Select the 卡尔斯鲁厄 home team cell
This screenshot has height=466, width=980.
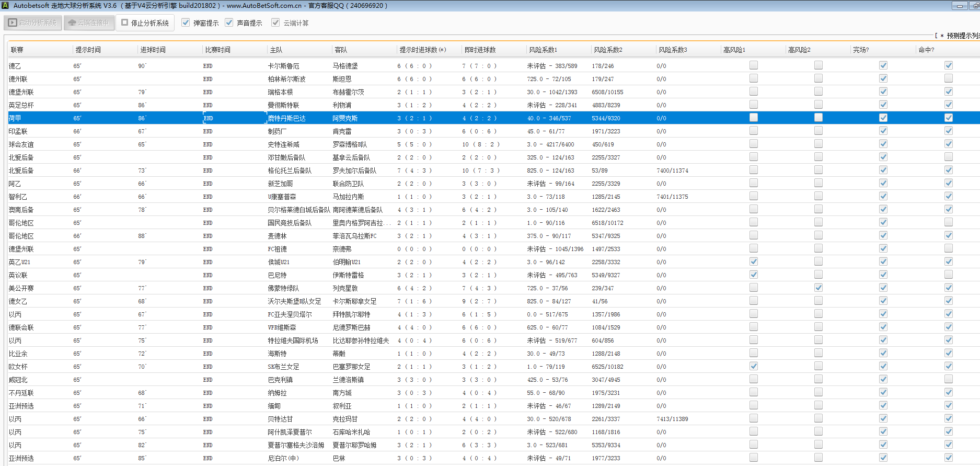(283, 66)
